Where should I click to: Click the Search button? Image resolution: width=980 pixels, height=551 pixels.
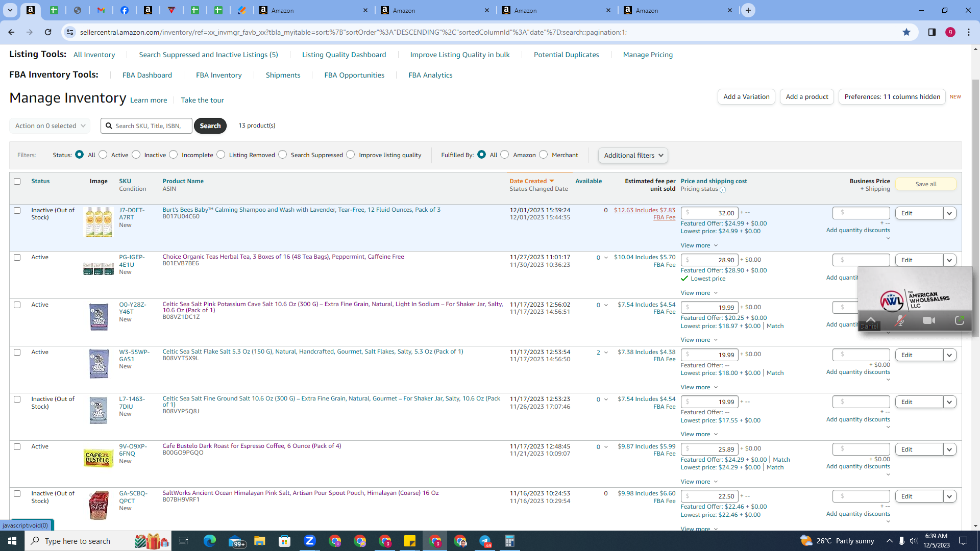210,126
